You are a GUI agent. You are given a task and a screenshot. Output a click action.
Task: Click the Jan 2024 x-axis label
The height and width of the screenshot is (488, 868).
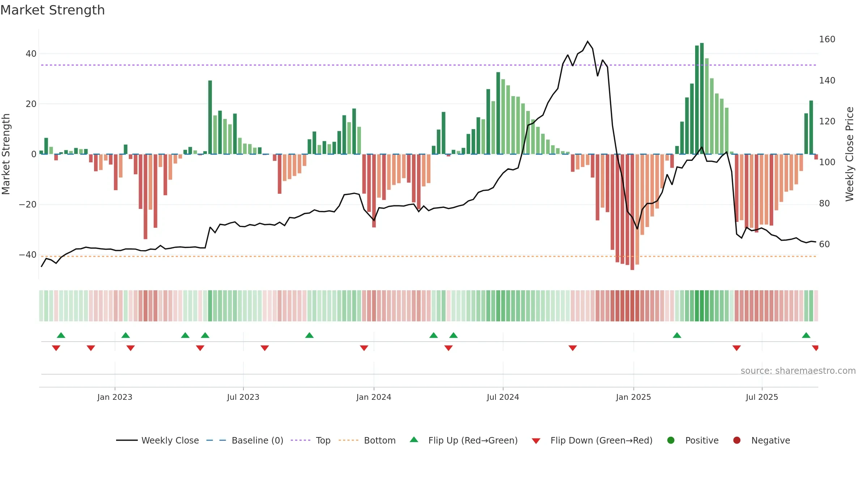374,397
